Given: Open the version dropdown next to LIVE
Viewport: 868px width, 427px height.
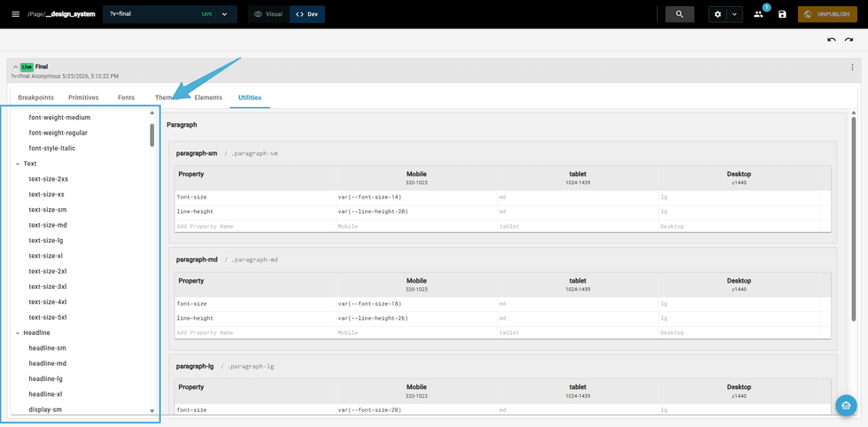Looking at the screenshot, I should point(224,14).
